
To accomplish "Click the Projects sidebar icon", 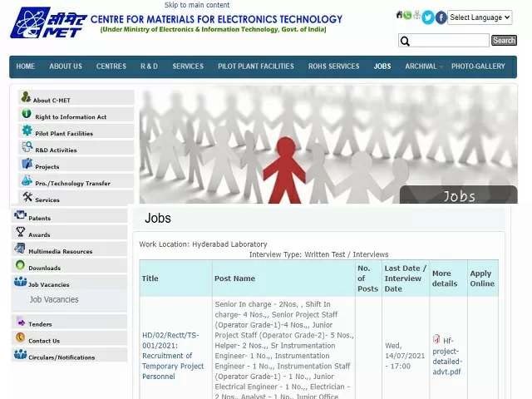I will click(27, 164).
